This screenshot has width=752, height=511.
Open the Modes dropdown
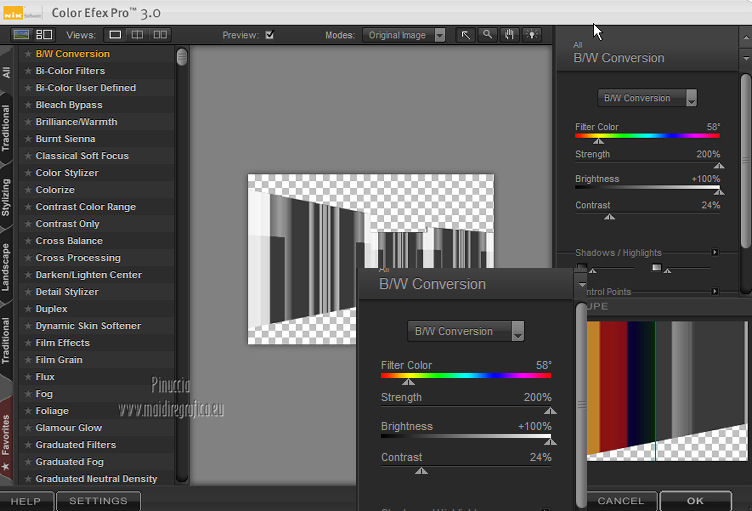pyautogui.click(x=405, y=35)
